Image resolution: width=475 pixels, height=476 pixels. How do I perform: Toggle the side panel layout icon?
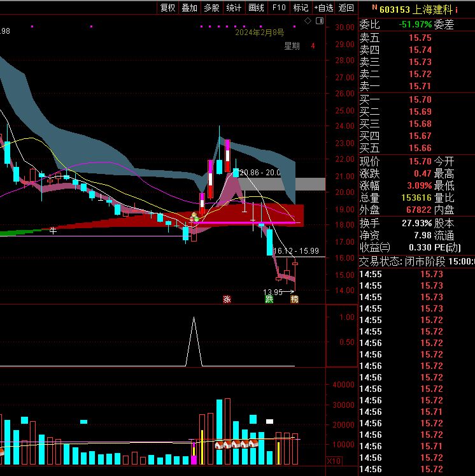pyautogui.click(x=320, y=20)
